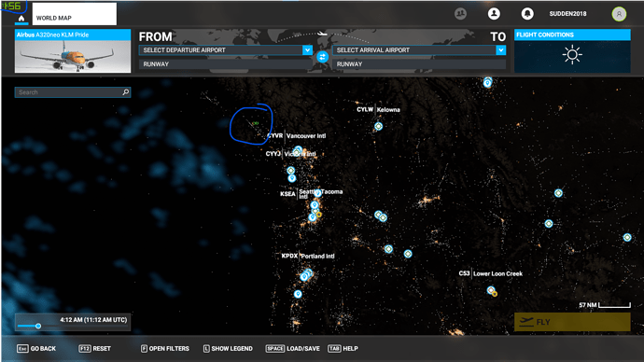Click the home icon at top left
Viewport: 644px width, 362px height.
point(21,19)
